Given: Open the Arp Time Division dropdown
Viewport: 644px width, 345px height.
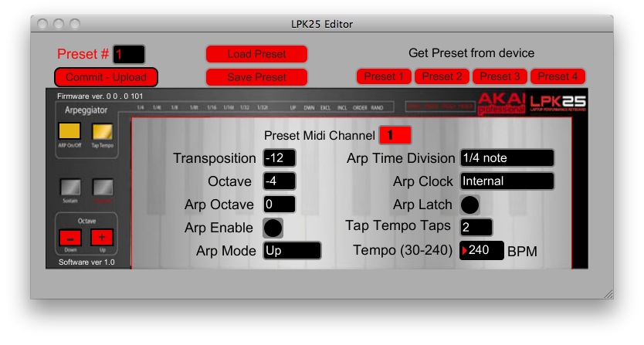Looking at the screenshot, I should (507, 158).
